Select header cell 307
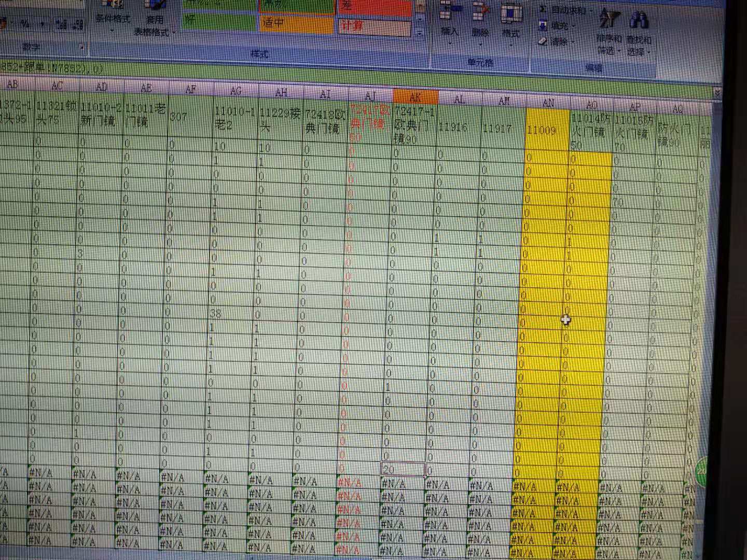Viewport: 747px width, 560px height. [190, 117]
